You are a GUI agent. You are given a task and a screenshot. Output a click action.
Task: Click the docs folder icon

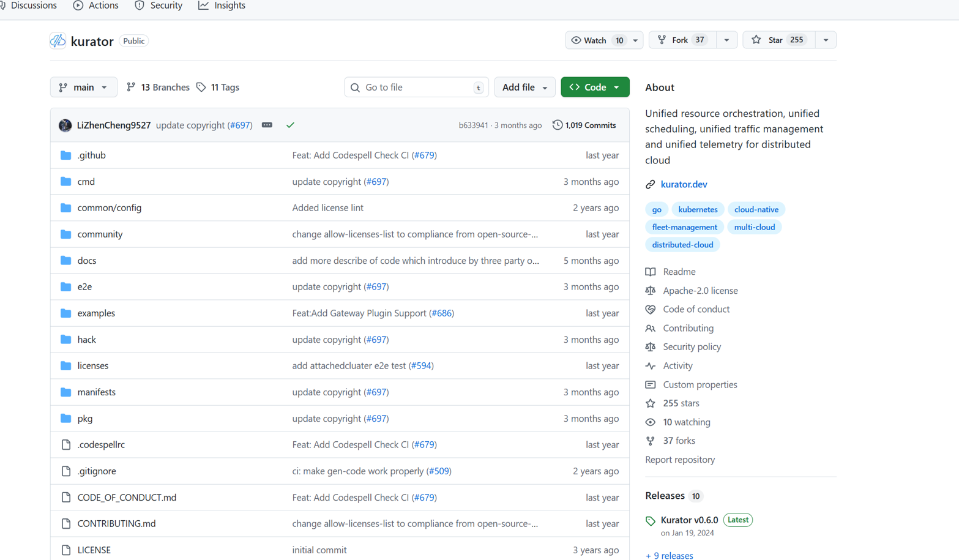coord(65,260)
